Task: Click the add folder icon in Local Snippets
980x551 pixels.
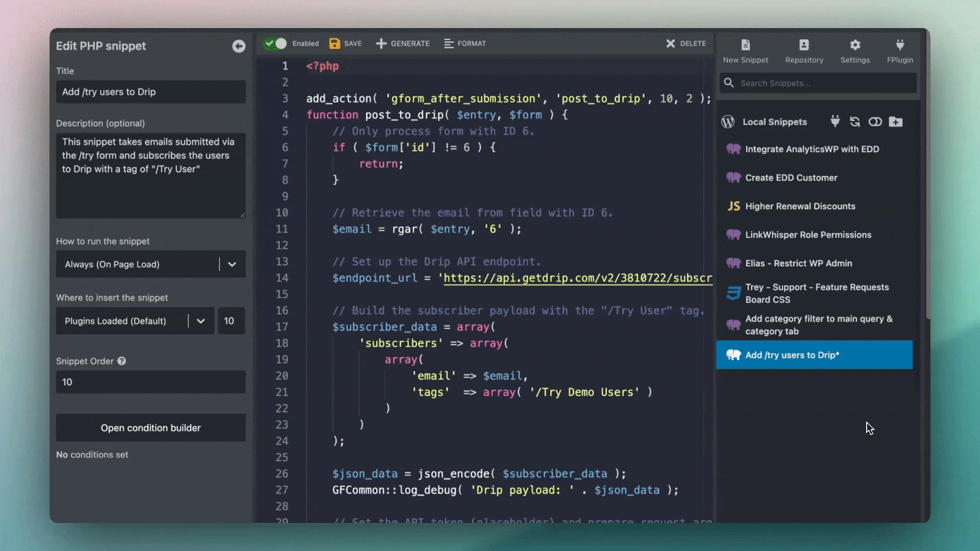Action: (895, 121)
